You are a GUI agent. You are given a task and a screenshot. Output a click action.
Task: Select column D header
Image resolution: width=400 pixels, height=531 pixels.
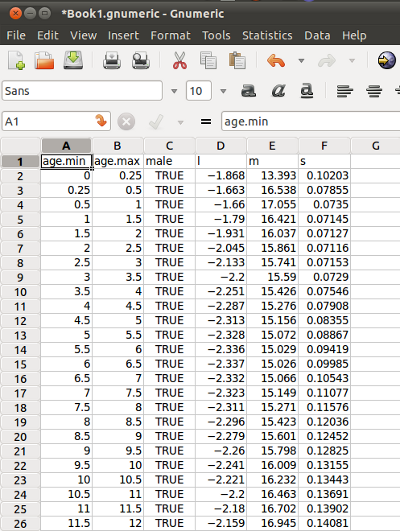(x=220, y=146)
